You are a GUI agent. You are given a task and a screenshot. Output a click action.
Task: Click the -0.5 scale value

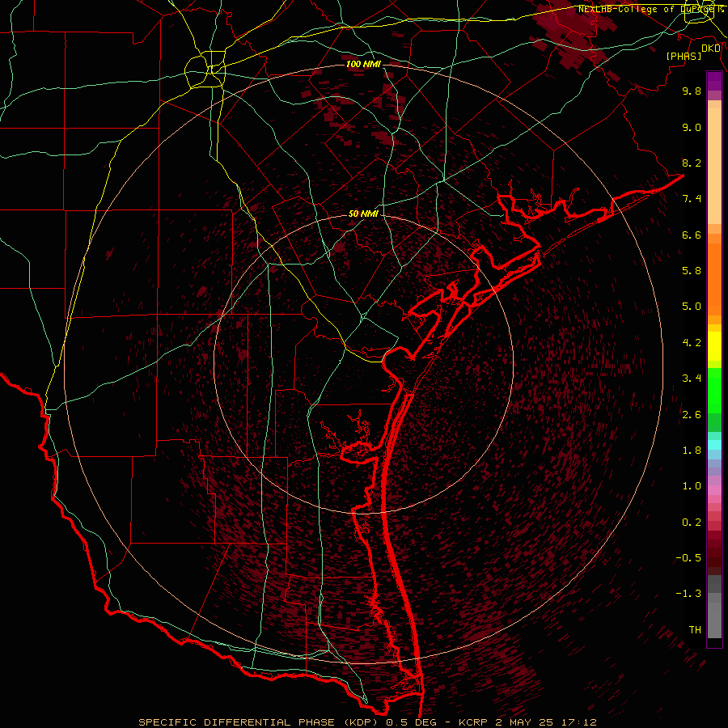pyautogui.click(x=688, y=558)
